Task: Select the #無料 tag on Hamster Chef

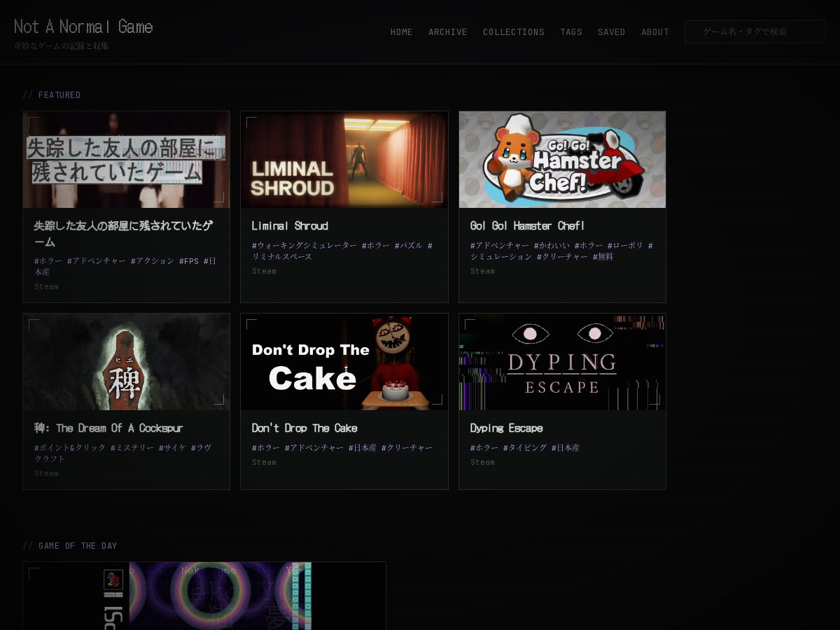Action: point(603,257)
